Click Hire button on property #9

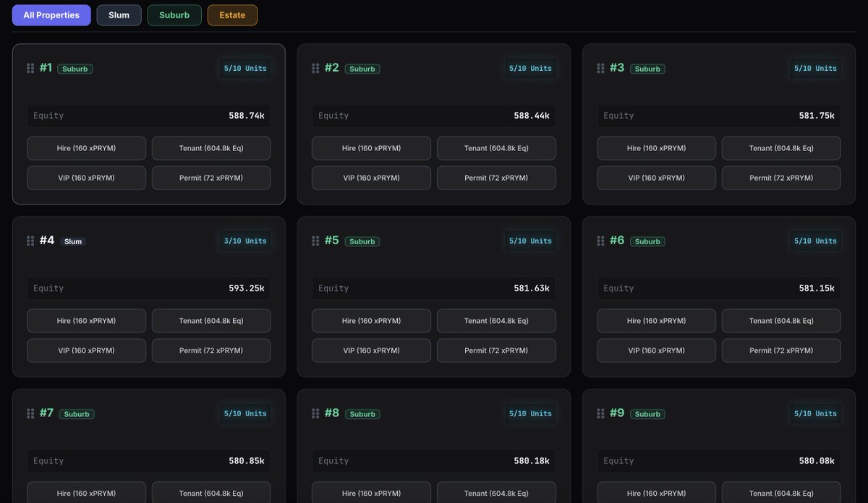click(x=657, y=493)
